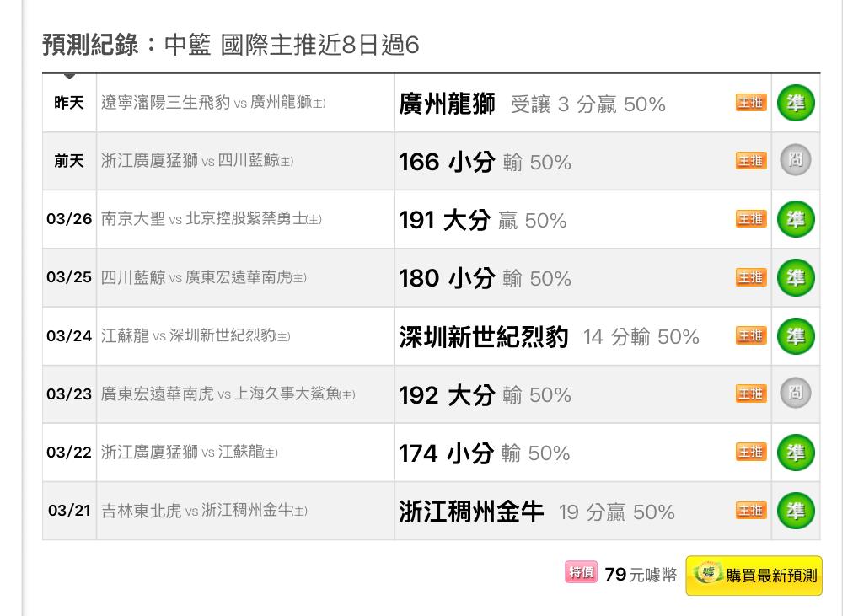This screenshot has height=616, width=853.
Task: Click the gray 悶 icon for 166 小分
Action: (x=795, y=160)
